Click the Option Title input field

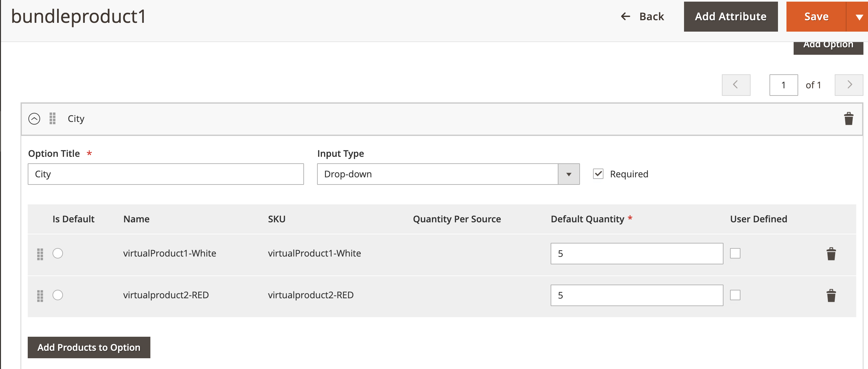[165, 174]
